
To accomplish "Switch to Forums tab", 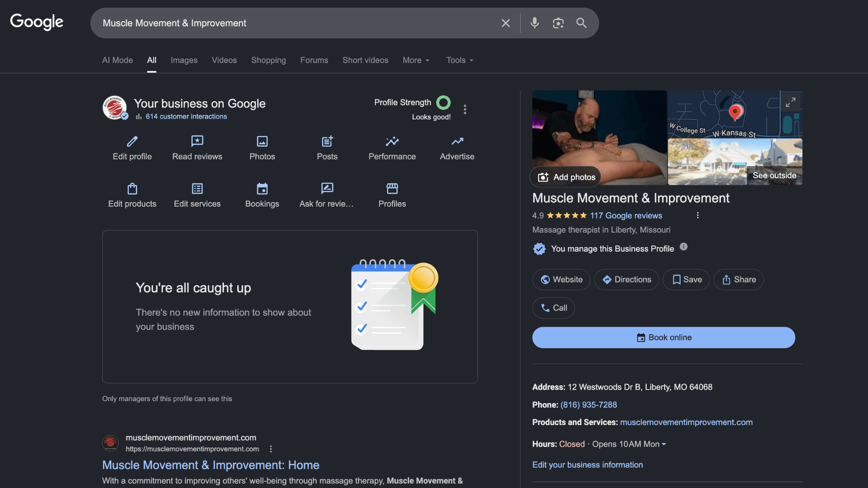I will point(314,60).
